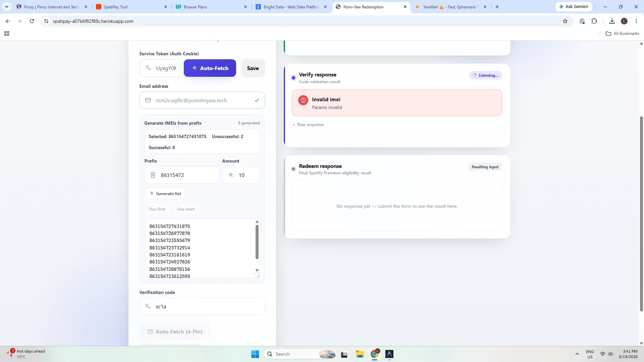Click the Use first button
The image size is (644, 362).
(x=157, y=209)
